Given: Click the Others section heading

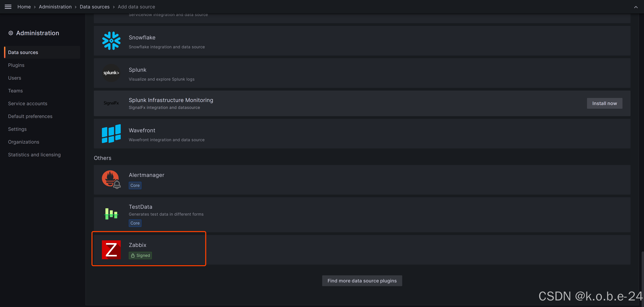Looking at the screenshot, I should (103, 158).
